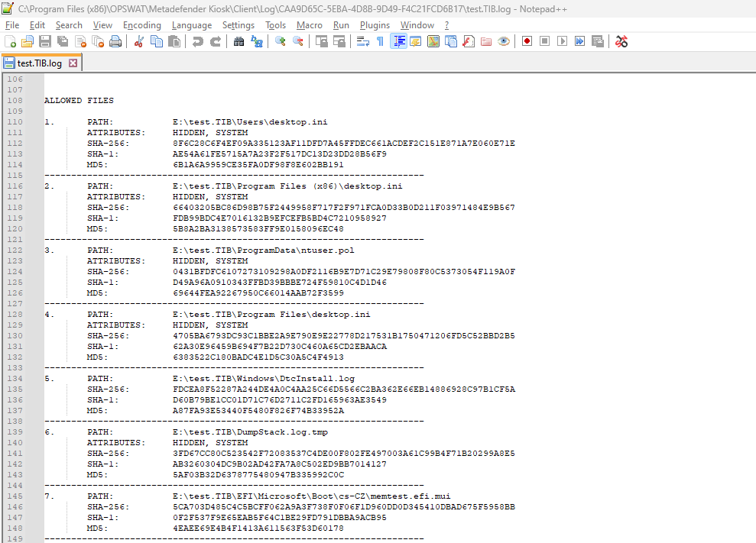Viewport: 756px width, 543px height.
Task: Open the View menu
Action: tap(102, 25)
